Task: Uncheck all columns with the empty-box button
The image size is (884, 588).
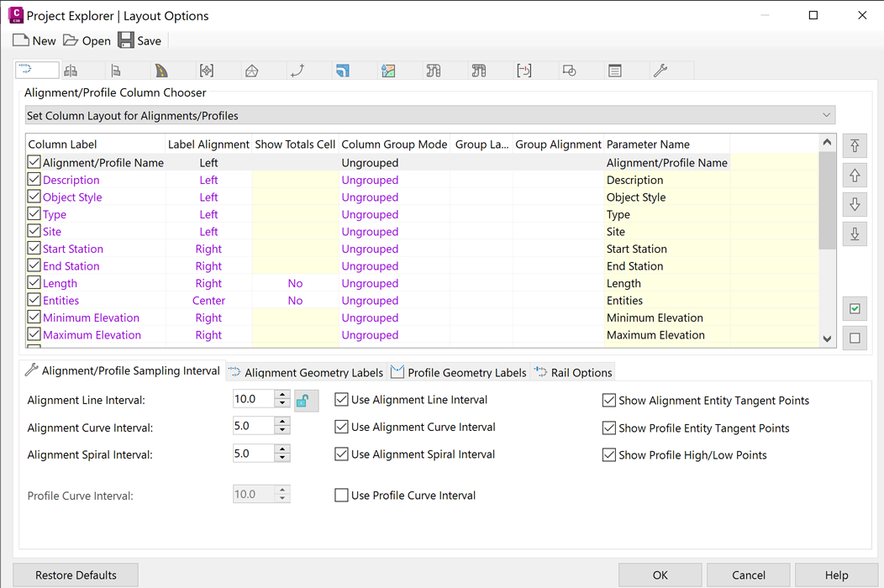Action: tap(855, 338)
